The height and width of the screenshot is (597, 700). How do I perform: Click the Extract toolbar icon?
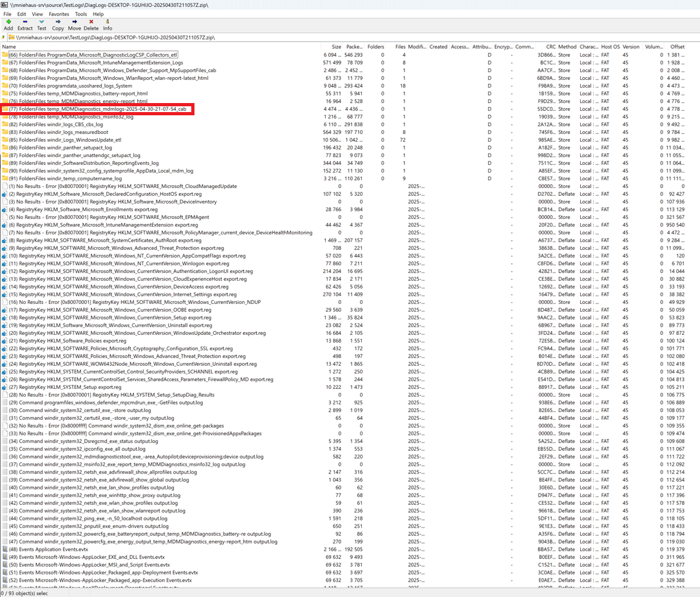(25, 24)
